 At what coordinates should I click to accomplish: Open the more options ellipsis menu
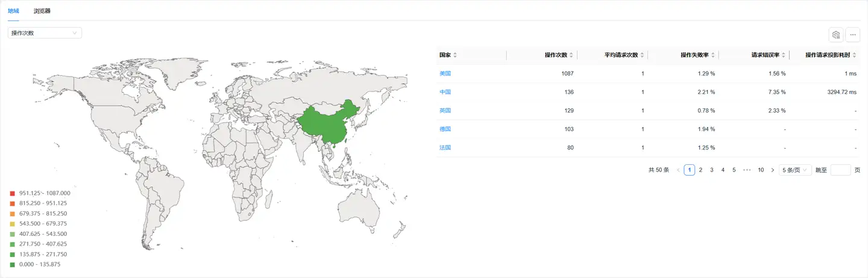[852, 35]
